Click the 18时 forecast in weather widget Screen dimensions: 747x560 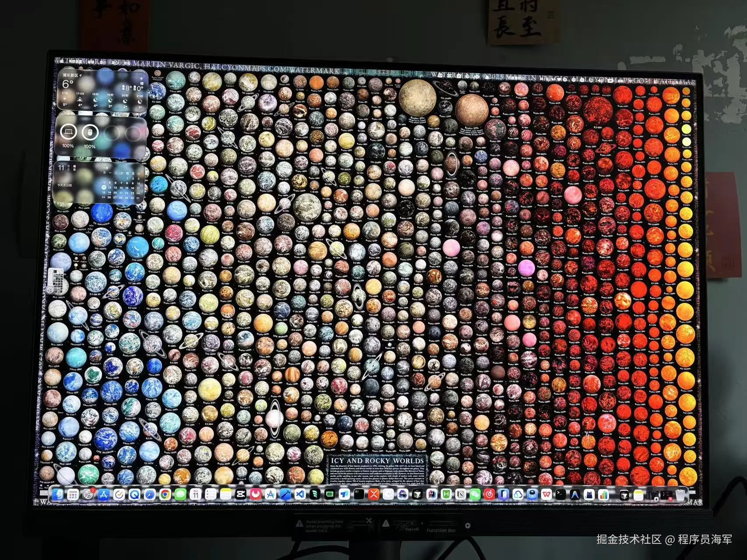[95, 99]
